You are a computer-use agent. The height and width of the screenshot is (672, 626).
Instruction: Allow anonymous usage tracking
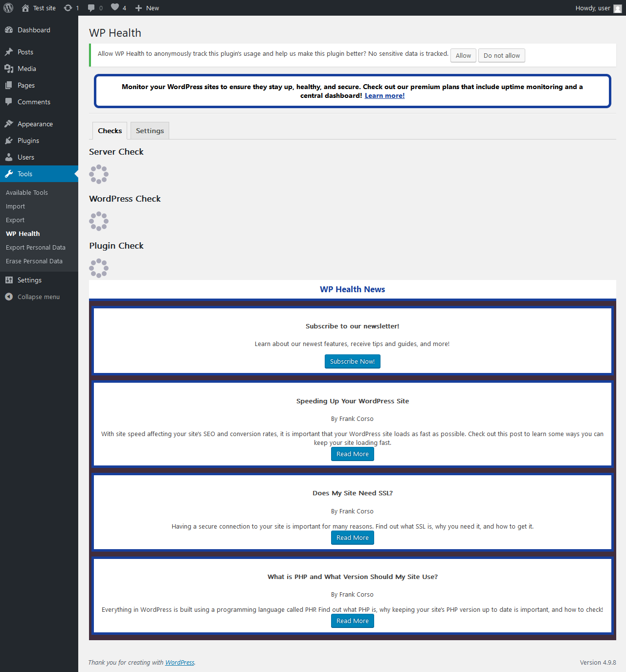click(x=463, y=55)
